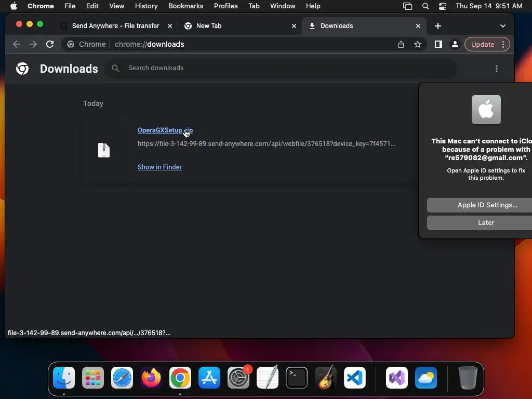Click the date and time in menu bar
The height and width of the screenshot is (399, 532).
(x=488, y=6)
